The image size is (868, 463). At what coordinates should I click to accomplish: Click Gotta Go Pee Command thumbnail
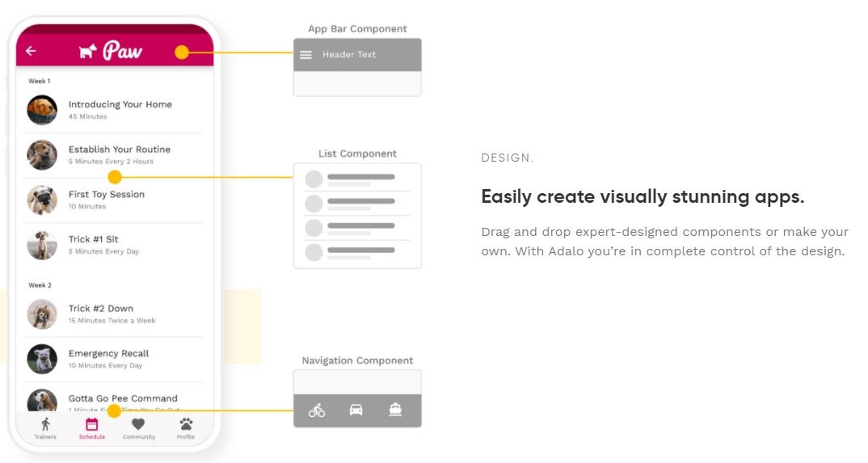(x=42, y=400)
